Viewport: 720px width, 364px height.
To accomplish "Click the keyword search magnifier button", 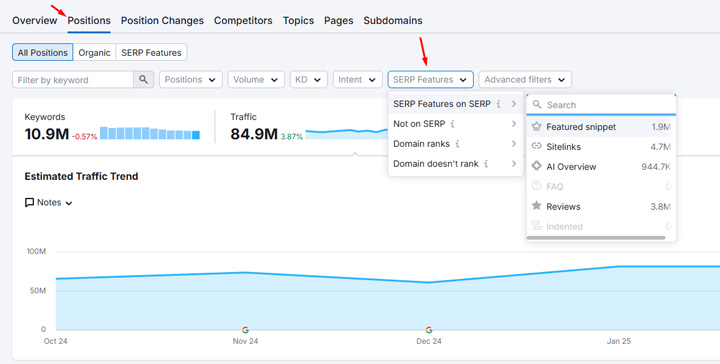I will click(143, 79).
